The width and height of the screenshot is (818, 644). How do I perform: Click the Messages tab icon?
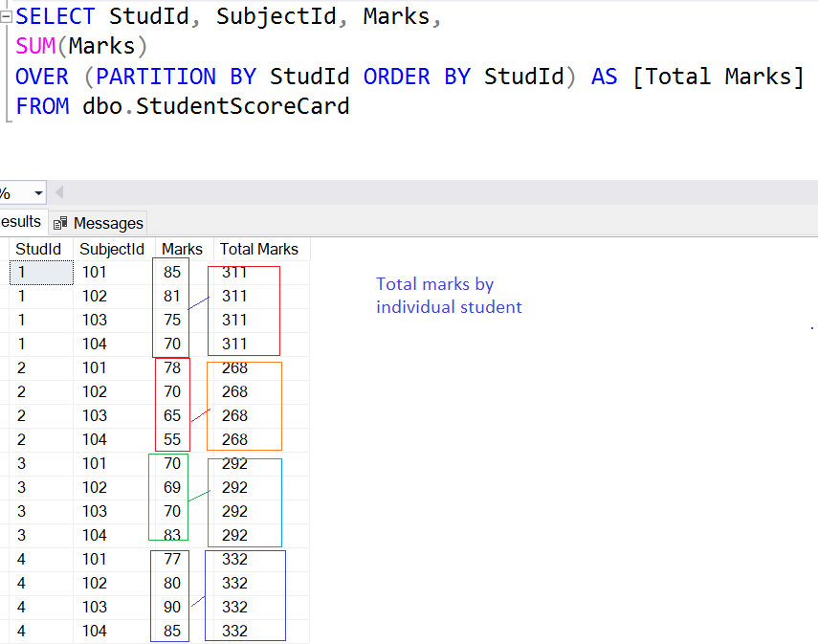[63, 223]
